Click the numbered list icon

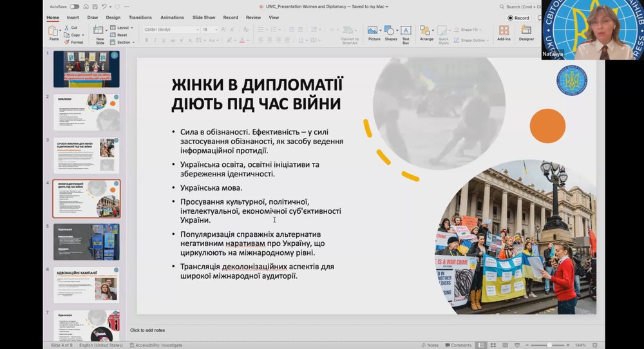273,30
